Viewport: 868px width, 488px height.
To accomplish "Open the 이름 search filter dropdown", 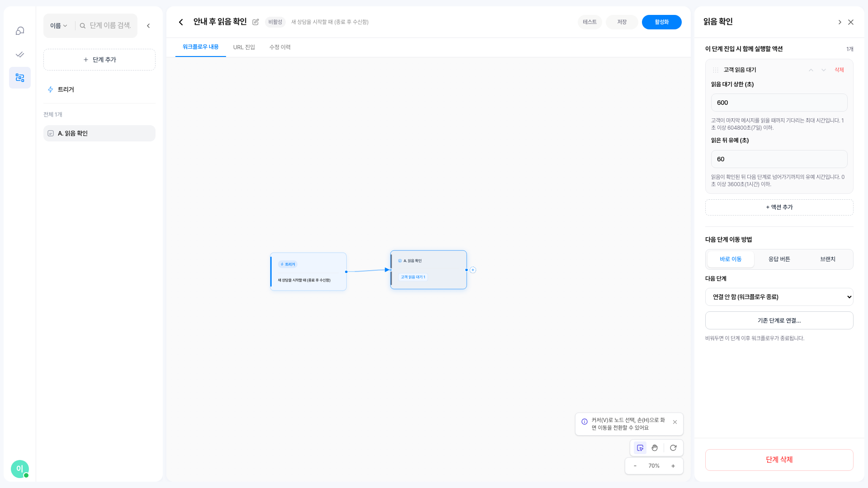I will pos(59,26).
